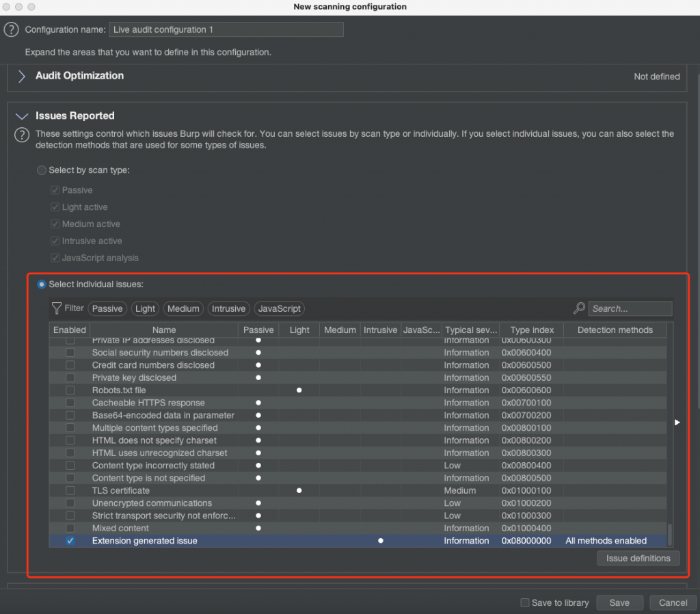700x614 pixels.
Task: Uncheck the Extension generated issue checkbox
Action: coord(70,541)
